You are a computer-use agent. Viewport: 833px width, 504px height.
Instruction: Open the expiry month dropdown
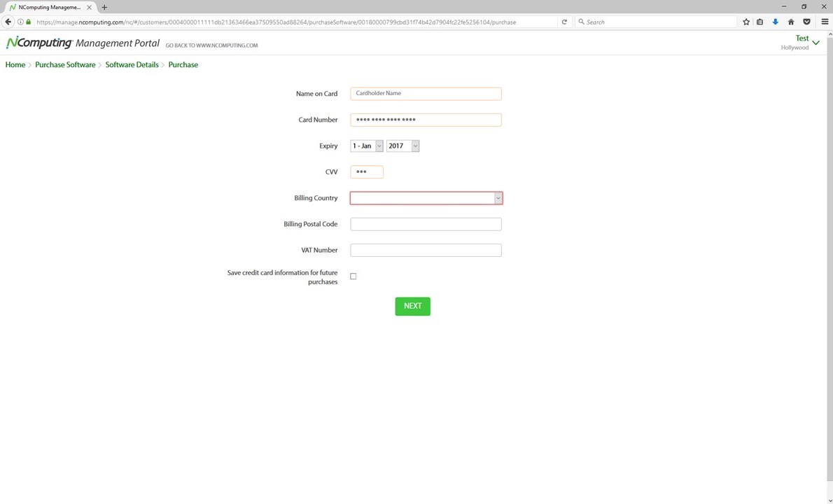[367, 146]
